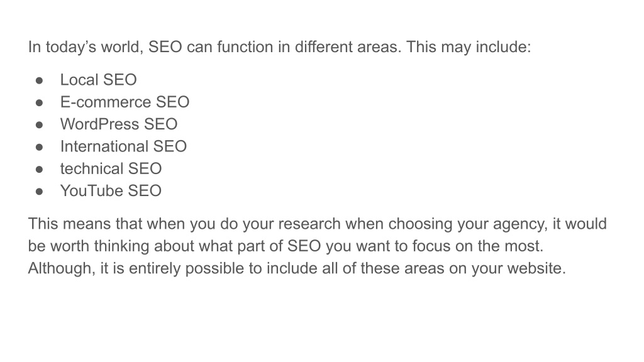The width and height of the screenshot is (644, 362).
Task: Click the phrase 'This may include:'
Action: click(x=469, y=47)
